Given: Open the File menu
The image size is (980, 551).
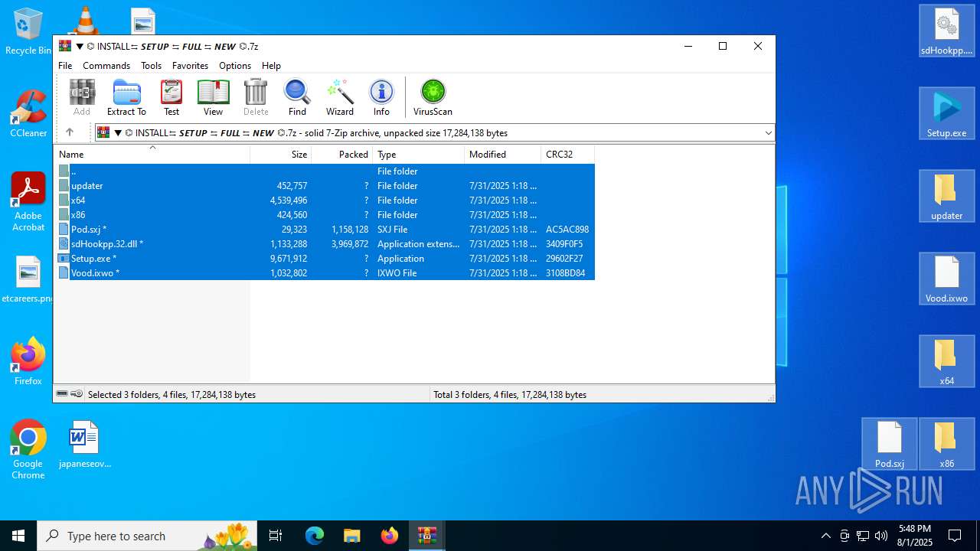Looking at the screenshot, I should coord(65,66).
